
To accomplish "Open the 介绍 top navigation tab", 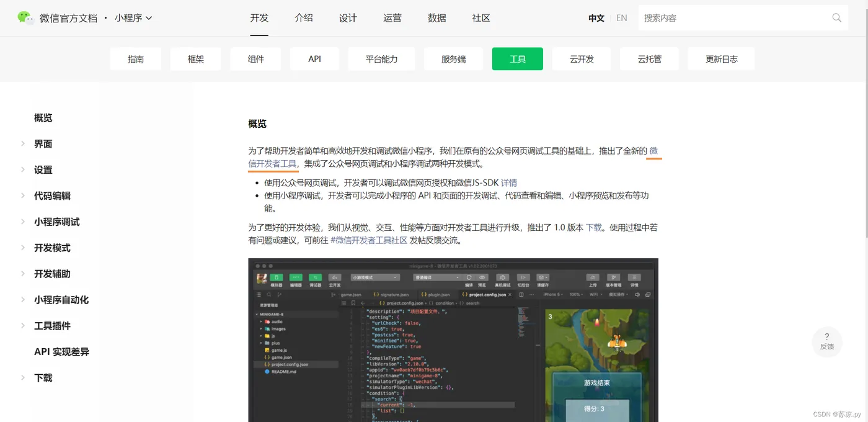I will pyautogui.click(x=304, y=18).
